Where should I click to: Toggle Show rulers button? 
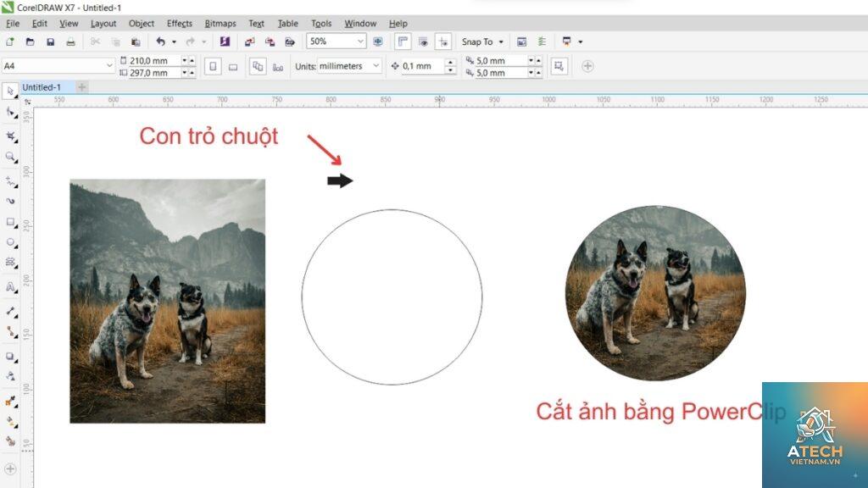(x=403, y=42)
